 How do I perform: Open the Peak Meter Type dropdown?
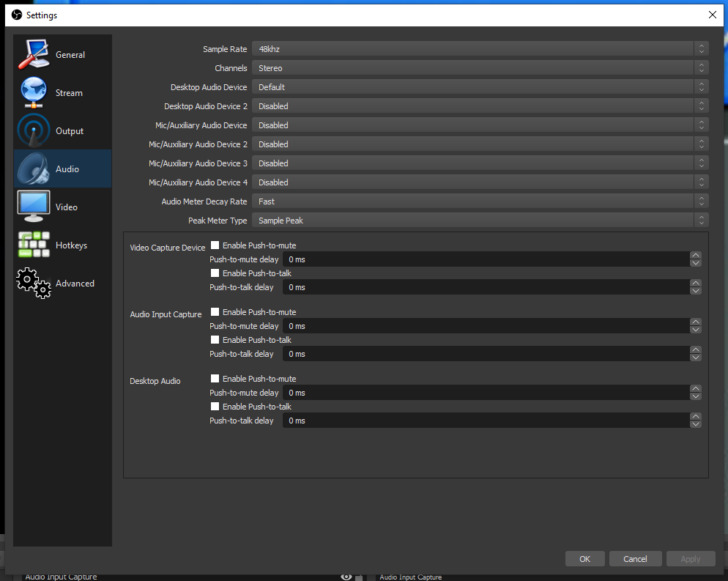point(480,220)
